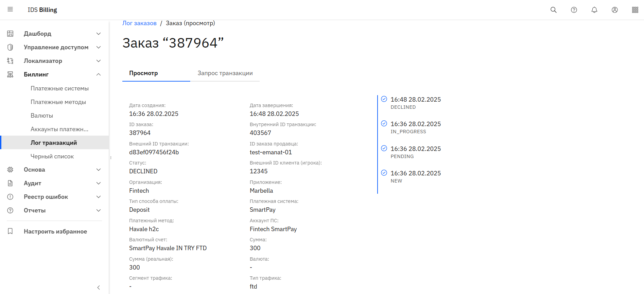Collapse the sidebar with bottom arrow
This screenshot has width=644, height=294.
(99, 288)
